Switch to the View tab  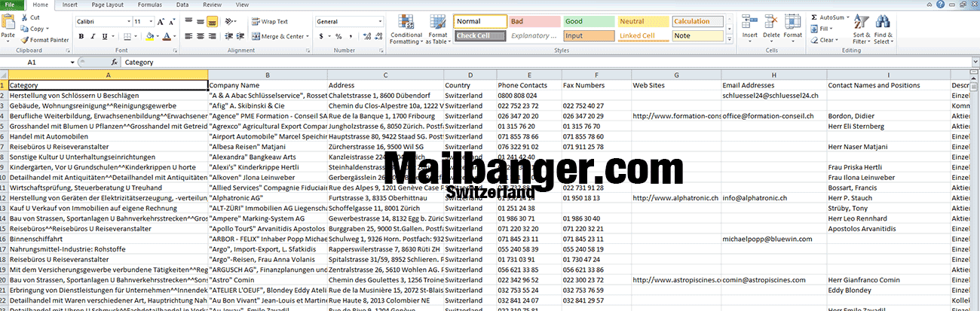pos(242,5)
